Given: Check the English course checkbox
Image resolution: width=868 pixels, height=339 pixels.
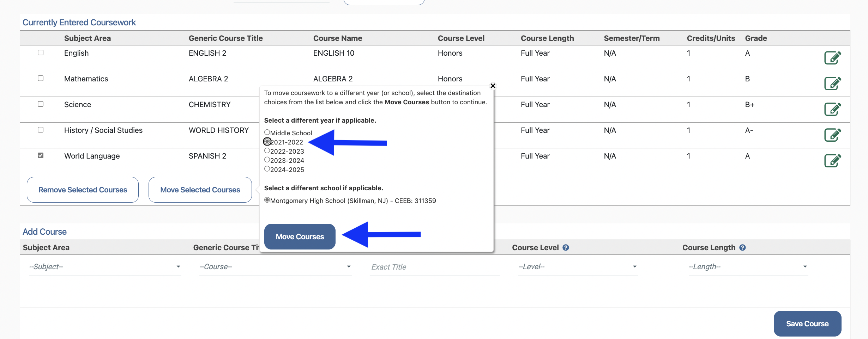Looking at the screenshot, I should [x=41, y=53].
